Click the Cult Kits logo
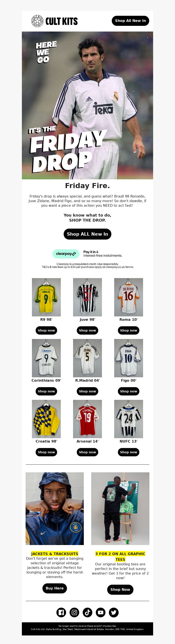 click(x=54, y=21)
